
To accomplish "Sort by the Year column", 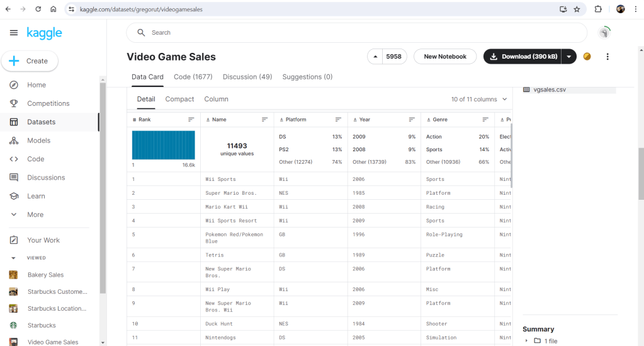I will click(x=412, y=120).
